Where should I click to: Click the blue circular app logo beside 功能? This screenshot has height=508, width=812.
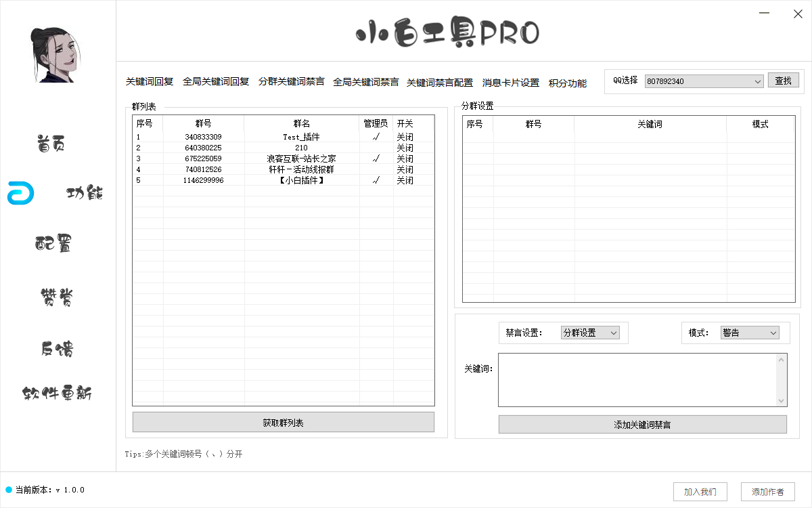click(x=20, y=193)
